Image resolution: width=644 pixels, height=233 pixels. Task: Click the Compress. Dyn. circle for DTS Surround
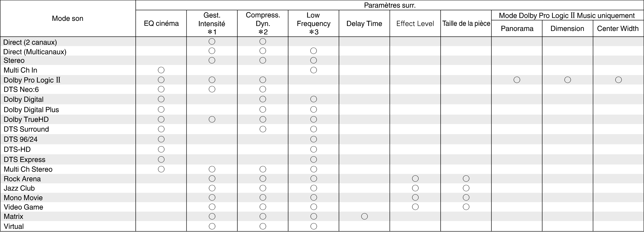(x=263, y=129)
